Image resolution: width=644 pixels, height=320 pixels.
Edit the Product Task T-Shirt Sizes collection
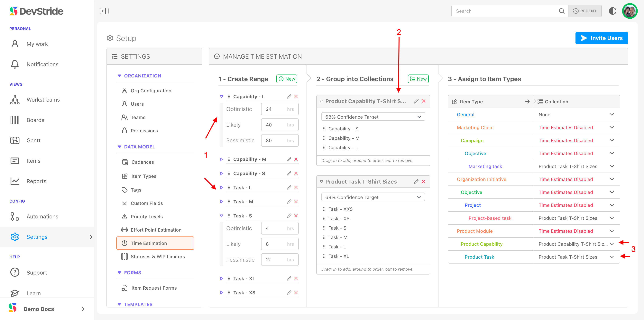pos(416,182)
